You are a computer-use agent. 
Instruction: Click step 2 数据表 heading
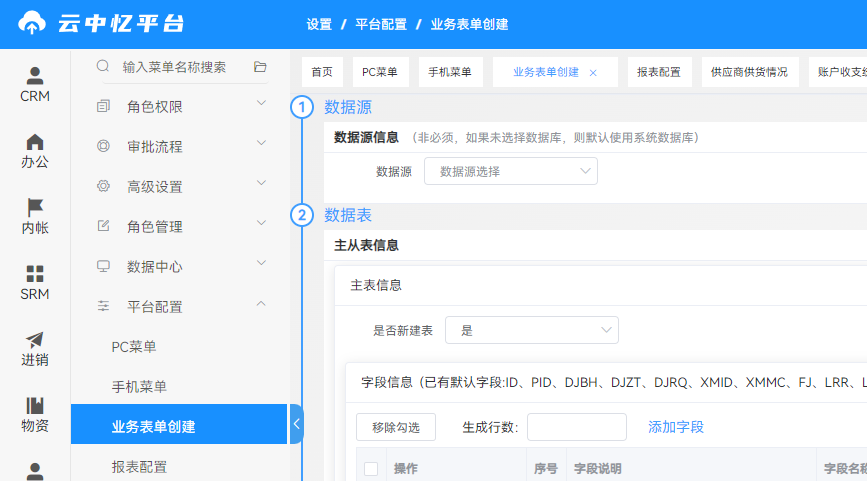(x=348, y=215)
